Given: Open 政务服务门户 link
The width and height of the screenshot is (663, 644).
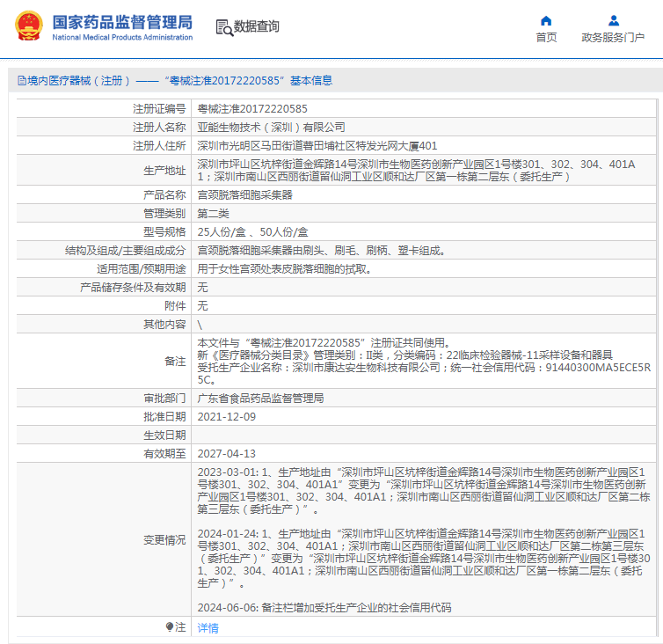Looking at the screenshot, I should tap(613, 38).
